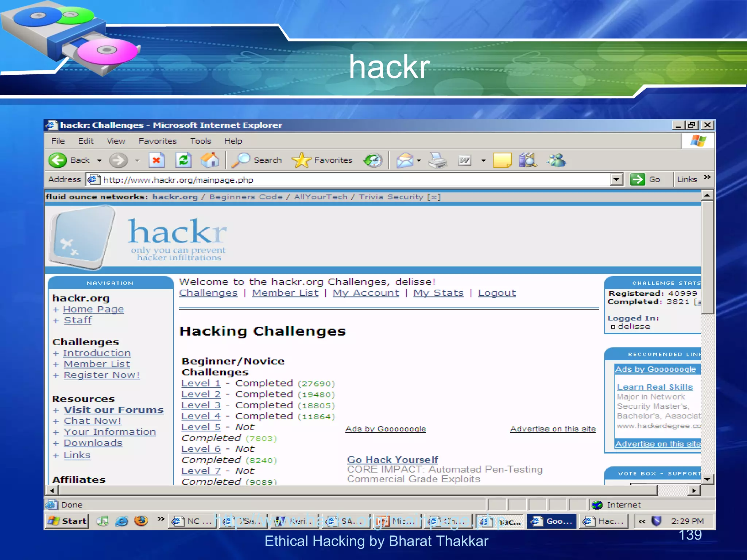The image size is (747, 560).
Task: Click the History clock icon
Action: [x=373, y=160]
